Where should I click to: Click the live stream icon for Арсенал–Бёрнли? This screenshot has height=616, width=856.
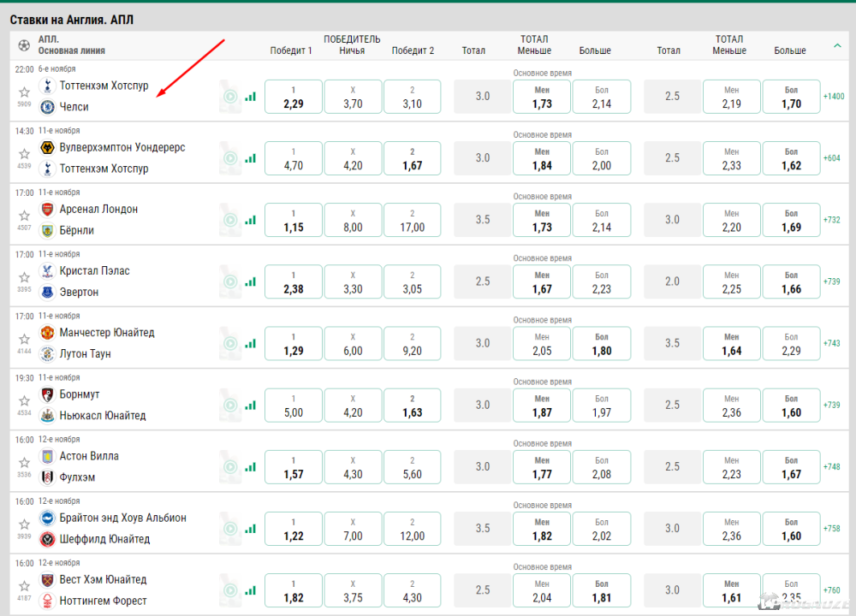pos(230,220)
